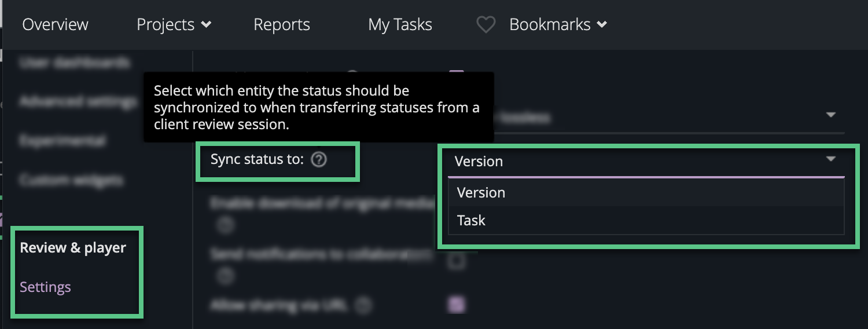Open the blurred dropdown above Sync status

tap(665, 116)
